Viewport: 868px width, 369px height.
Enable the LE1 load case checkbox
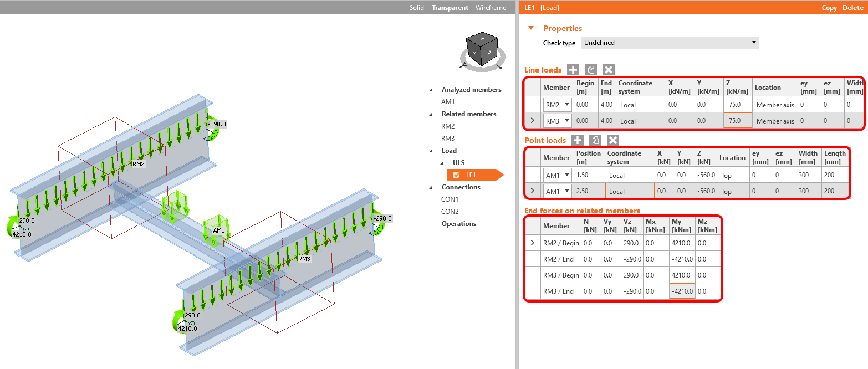pos(456,174)
